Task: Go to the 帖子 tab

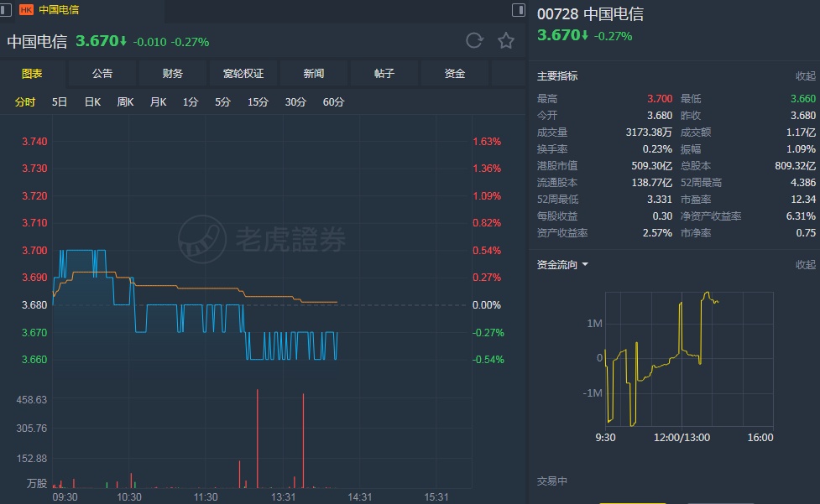Action: coord(384,74)
